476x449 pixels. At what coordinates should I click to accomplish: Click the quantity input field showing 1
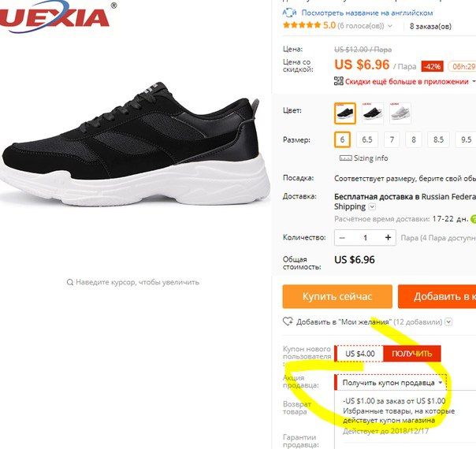pyautogui.click(x=365, y=238)
